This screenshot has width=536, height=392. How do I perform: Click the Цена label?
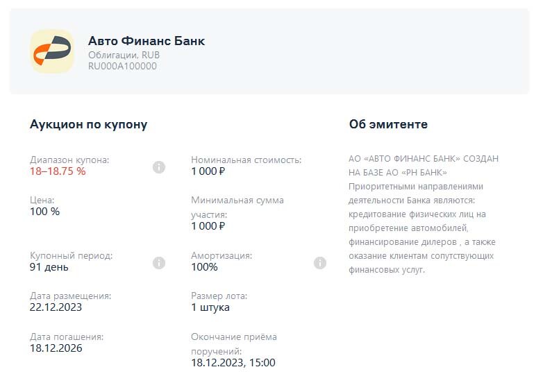coord(42,200)
